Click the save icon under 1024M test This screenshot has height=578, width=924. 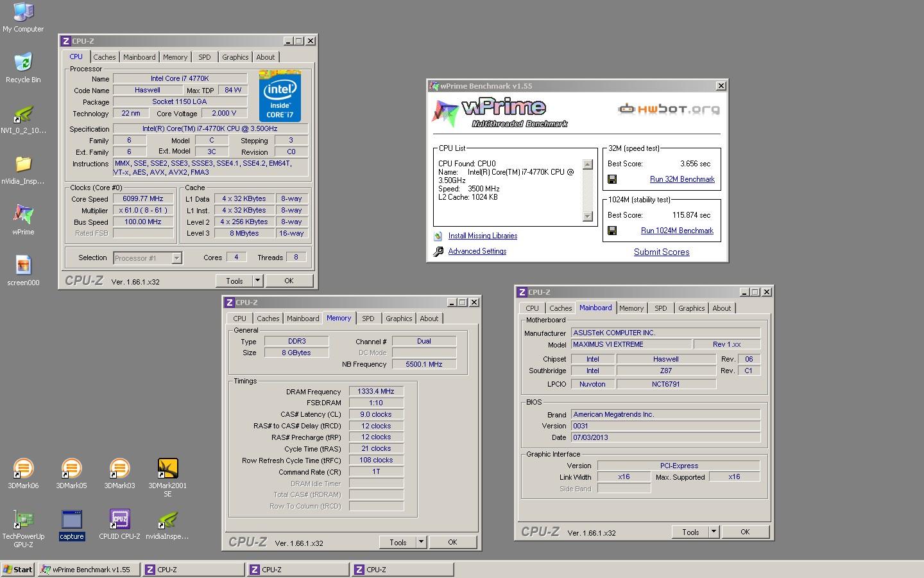pyautogui.click(x=612, y=231)
